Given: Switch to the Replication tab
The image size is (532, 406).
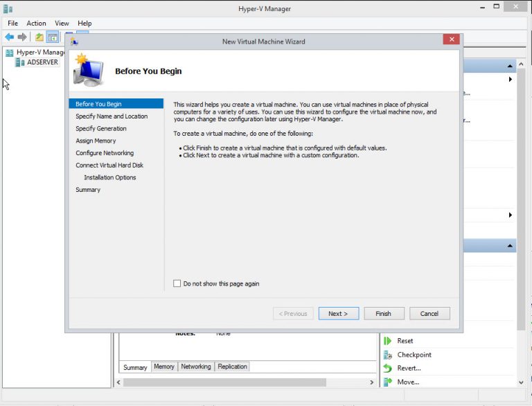Looking at the screenshot, I should point(233,367).
